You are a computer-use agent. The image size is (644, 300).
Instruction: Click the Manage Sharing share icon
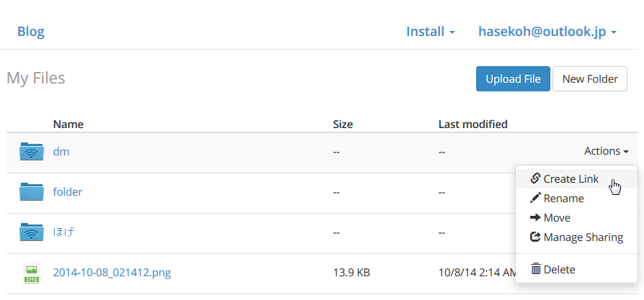(535, 237)
